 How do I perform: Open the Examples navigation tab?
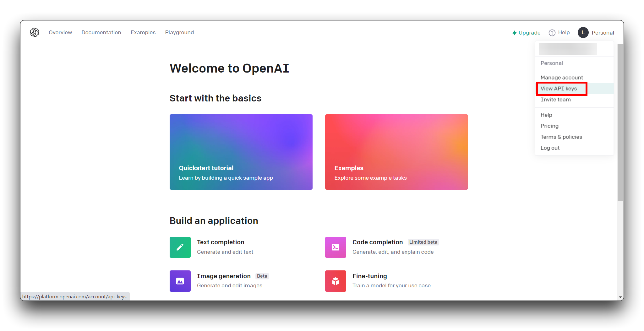click(x=143, y=32)
